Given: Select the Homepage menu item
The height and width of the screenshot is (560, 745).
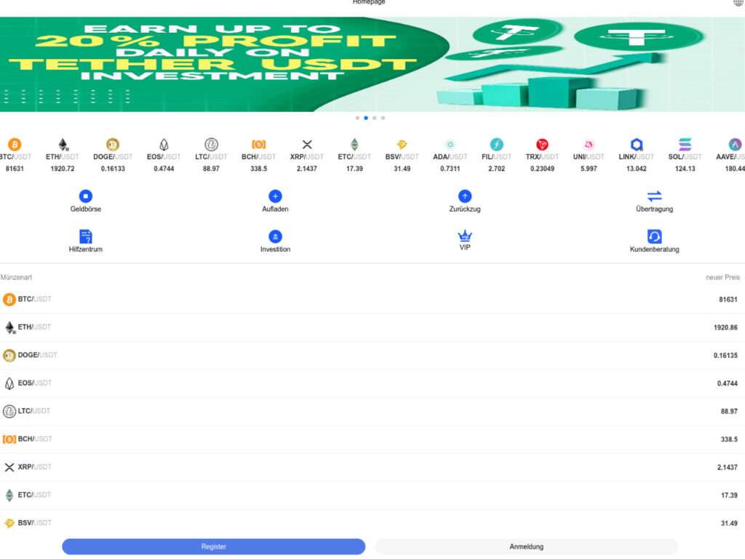Looking at the screenshot, I should tap(370, 2).
